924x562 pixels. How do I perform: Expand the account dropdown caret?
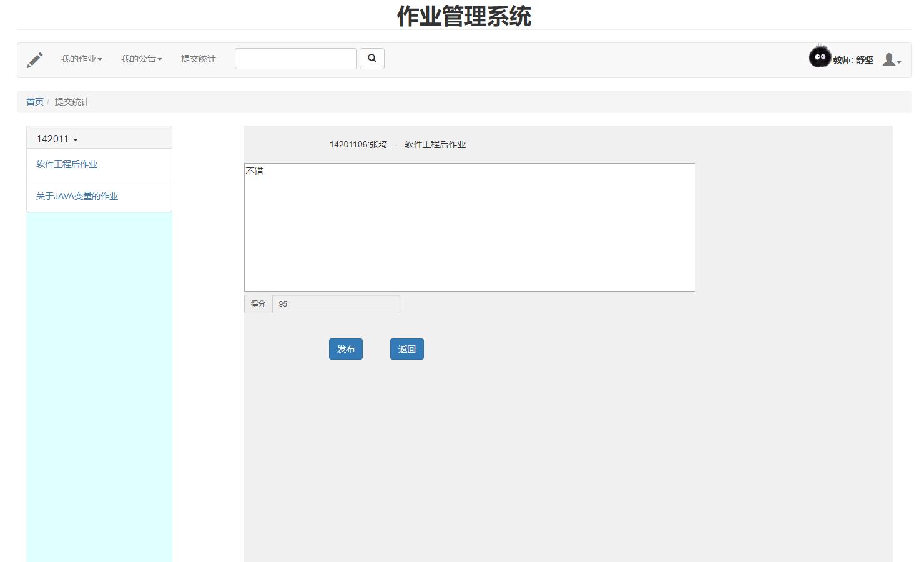coord(899,62)
